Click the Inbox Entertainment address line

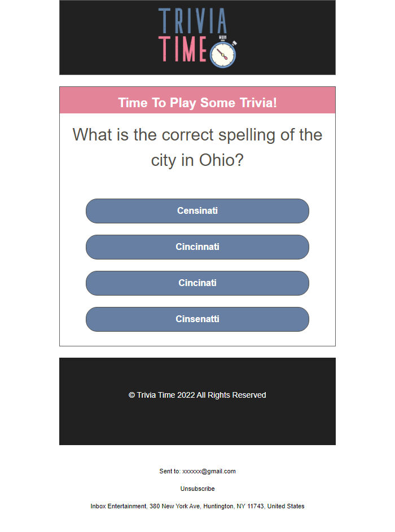click(197, 506)
